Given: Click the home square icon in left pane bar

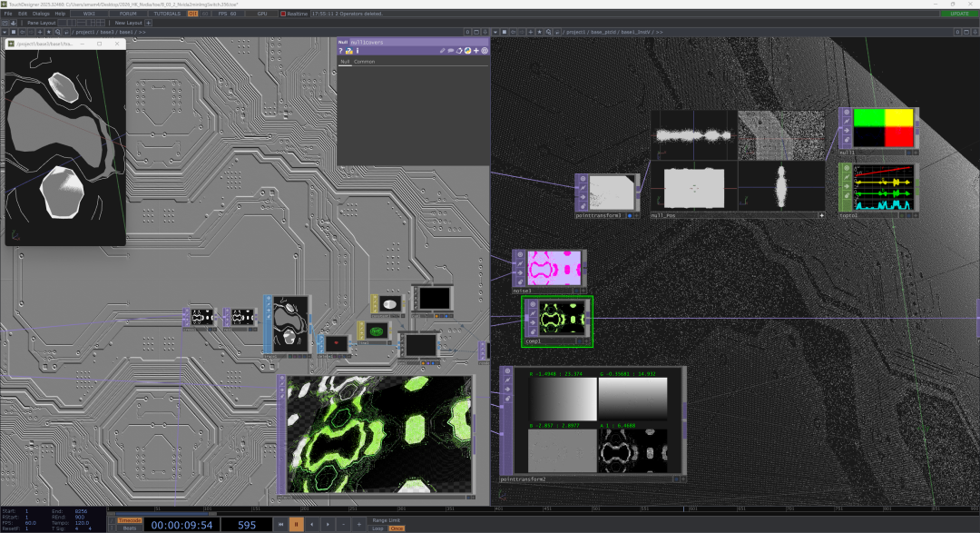Looking at the screenshot, I should (x=13, y=32).
